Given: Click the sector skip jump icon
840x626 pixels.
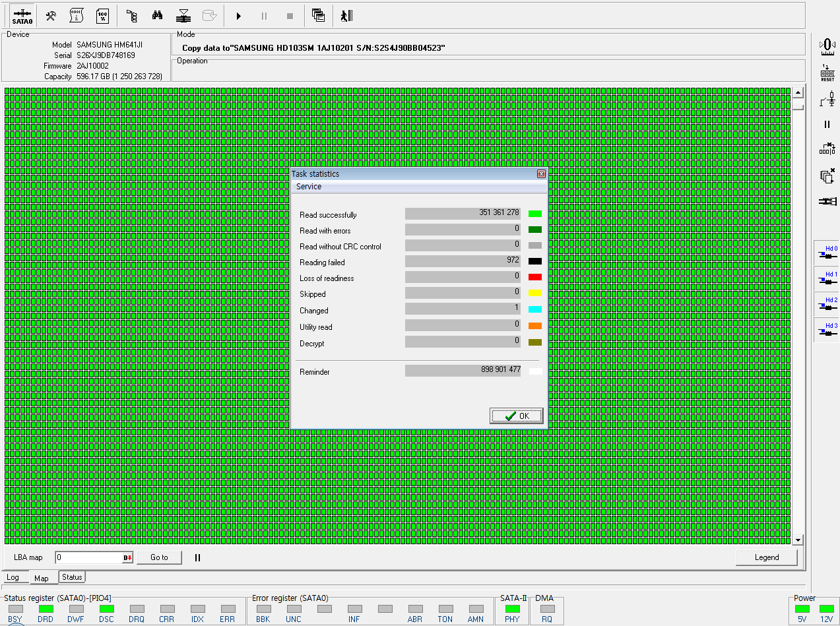Looking at the screenshot, I should click(x=827, y=150).
